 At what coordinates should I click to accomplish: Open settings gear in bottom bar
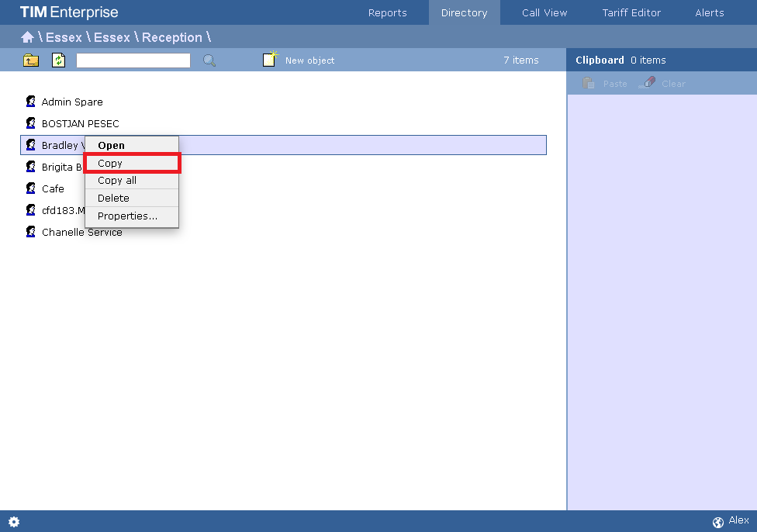pyautogui.click(x=14, y=522)
